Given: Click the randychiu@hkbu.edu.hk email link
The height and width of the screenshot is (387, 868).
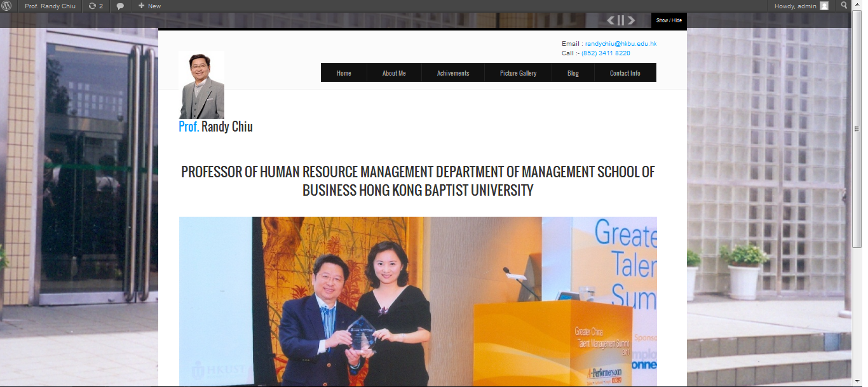Looking at the screenshot, I should point(621,44).
